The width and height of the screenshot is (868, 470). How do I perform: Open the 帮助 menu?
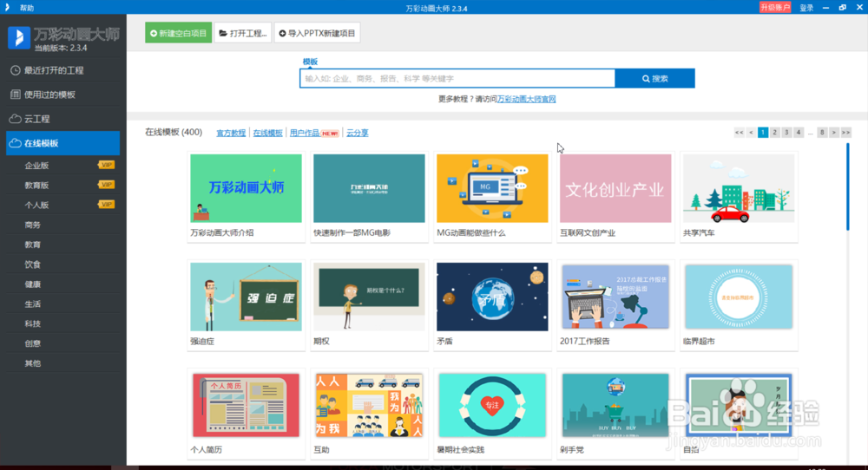[x=27, y=8]
